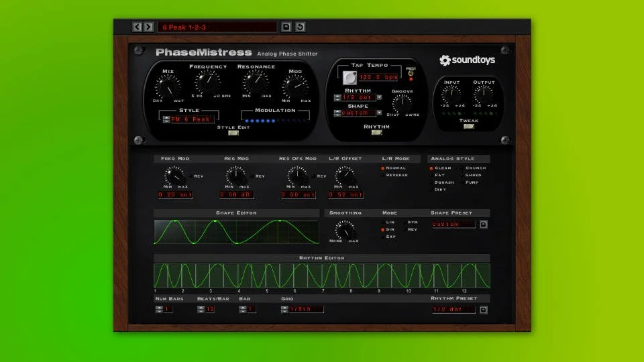Open the Shape dropdown arrow beside 'custom'
This screenshot has width=644, height=362.
coord(380,113)
